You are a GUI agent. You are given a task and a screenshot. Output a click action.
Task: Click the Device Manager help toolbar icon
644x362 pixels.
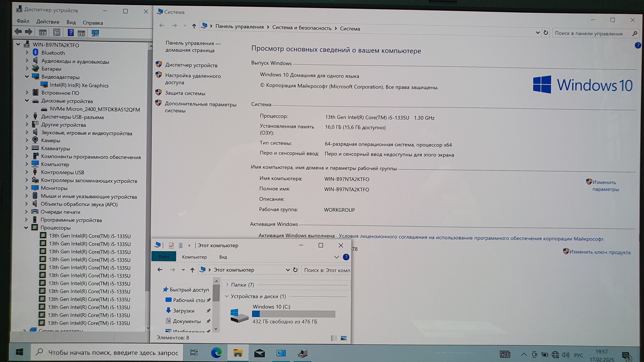(70, 32)
